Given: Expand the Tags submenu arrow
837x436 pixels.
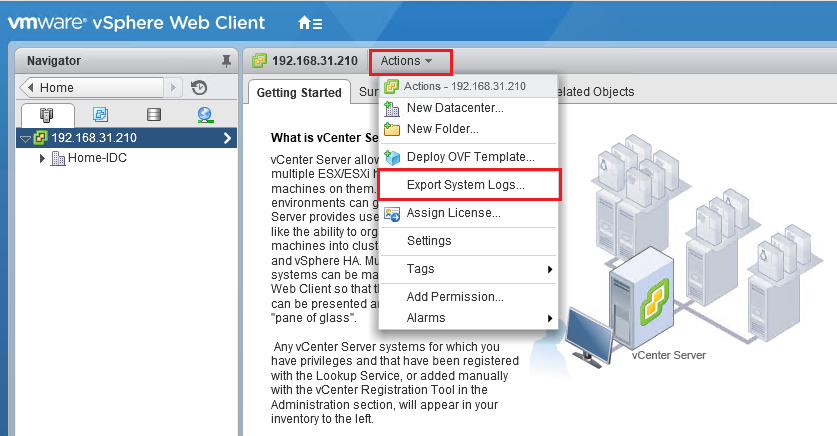Looking at the screenshot, I should [x=550, y=269].
